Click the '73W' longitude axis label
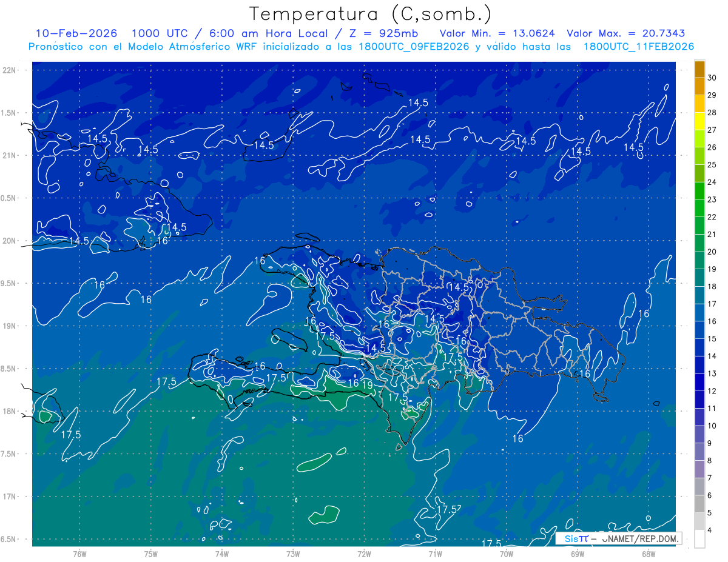Screen dimensions: 728x562 click(x=293, y=553)
